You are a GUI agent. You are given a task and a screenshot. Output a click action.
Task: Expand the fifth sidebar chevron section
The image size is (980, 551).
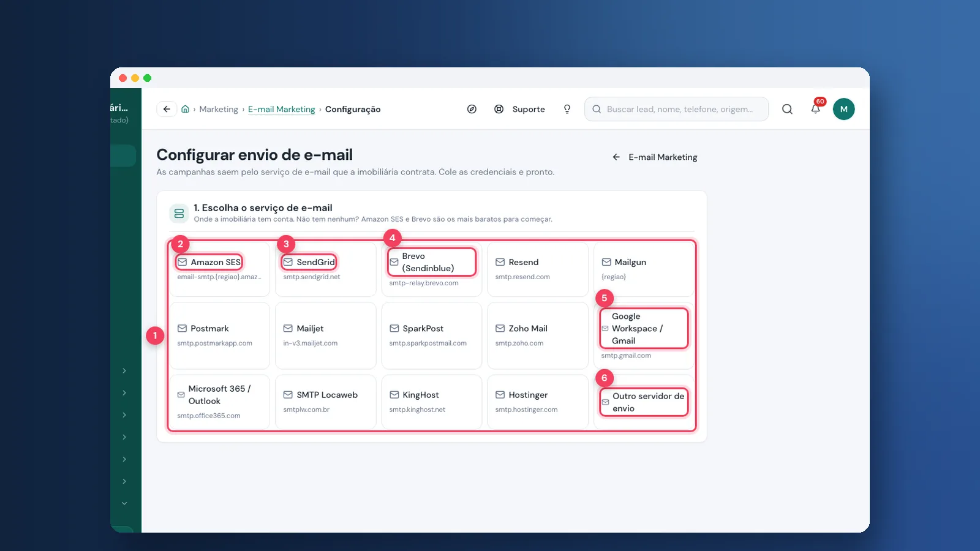coord(124,459)
